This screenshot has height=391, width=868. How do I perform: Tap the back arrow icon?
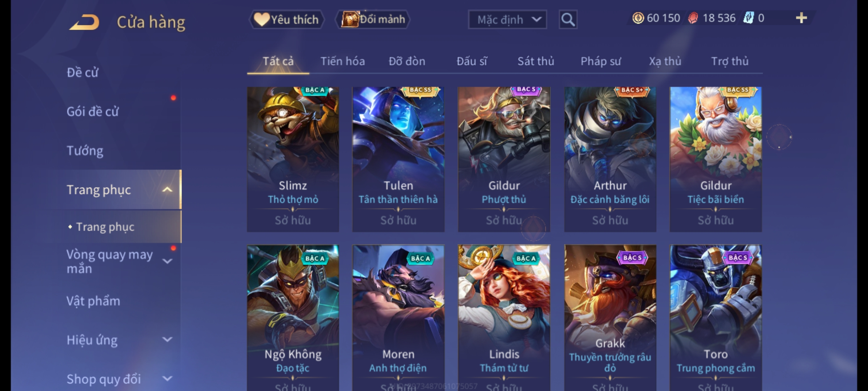coord(84,22)
